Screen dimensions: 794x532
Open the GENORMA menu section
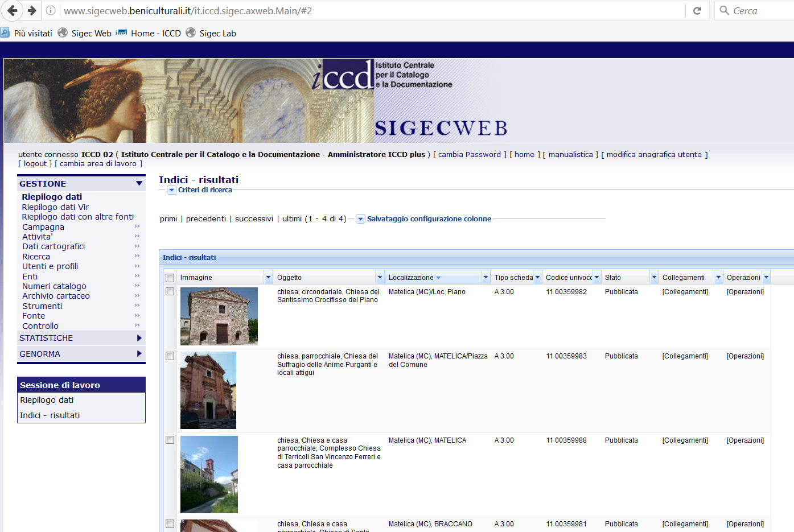pos(139,354)
